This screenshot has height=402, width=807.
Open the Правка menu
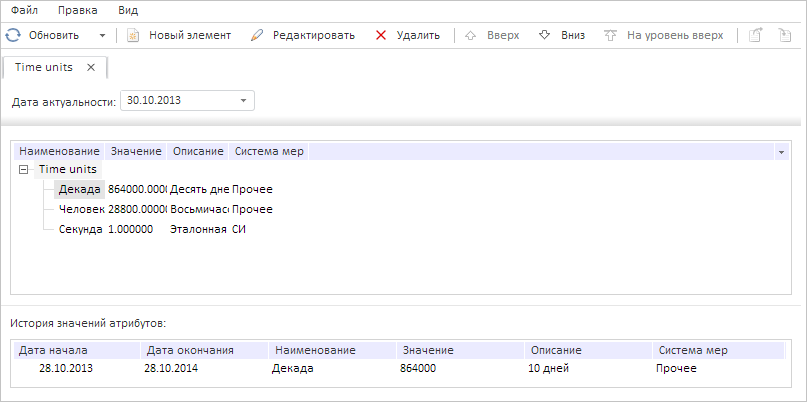tap(78, 9)
